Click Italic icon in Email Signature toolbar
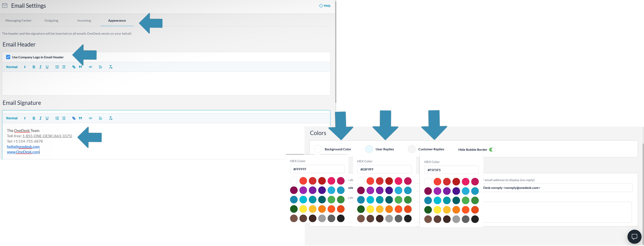644x246 pixels. point(40,118)
